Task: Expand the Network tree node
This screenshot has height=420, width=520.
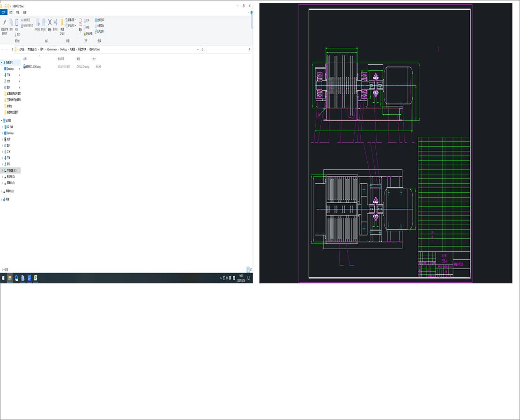Action: pyautogui.click(x=1, y=199)
